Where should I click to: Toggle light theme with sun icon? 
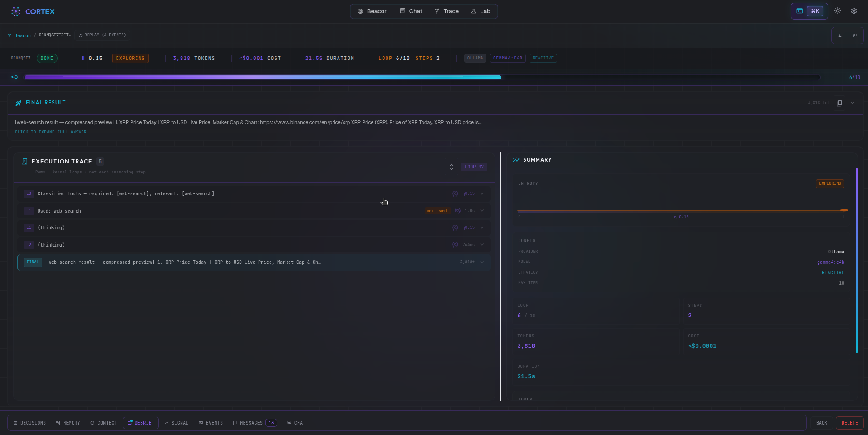click(x=838, y=11)
